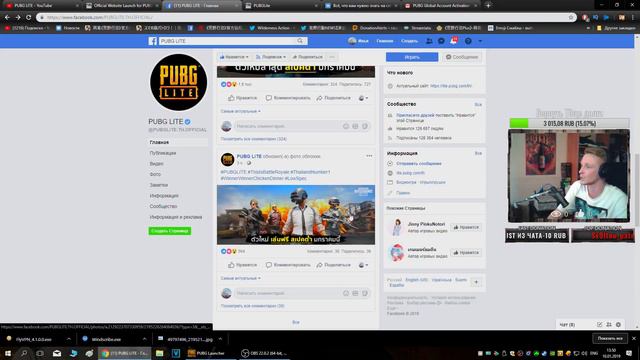Viewport: 640px width, 360px height.
Task: Open the commenting-identity selector on the second post
Action: pyautogui.click(x=363, y=265)
